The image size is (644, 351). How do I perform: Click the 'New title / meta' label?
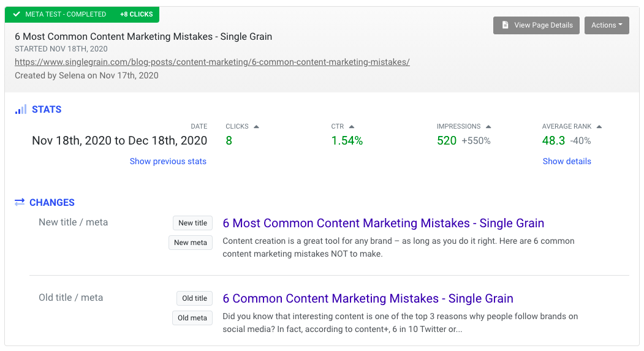pos(73,222)
